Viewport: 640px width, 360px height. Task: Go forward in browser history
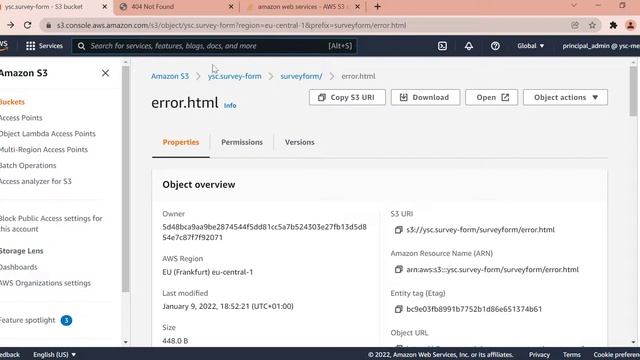tap(10, 25)
